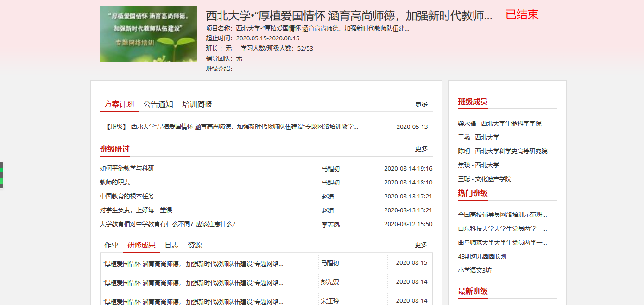Open the 曲阜师范大学大学生党员两学一 class link
The image size is (644, 305).
point(503,243)
